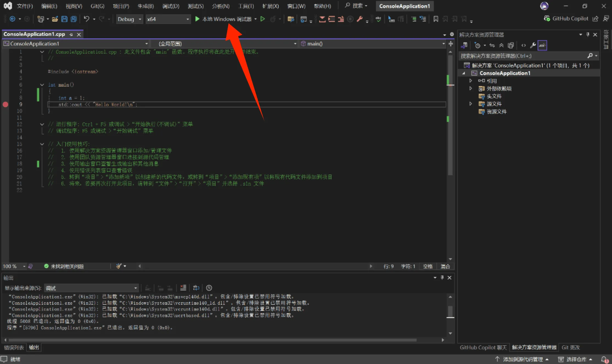
Task: Click the Save All toolbar icon
Action: (74, 19)
